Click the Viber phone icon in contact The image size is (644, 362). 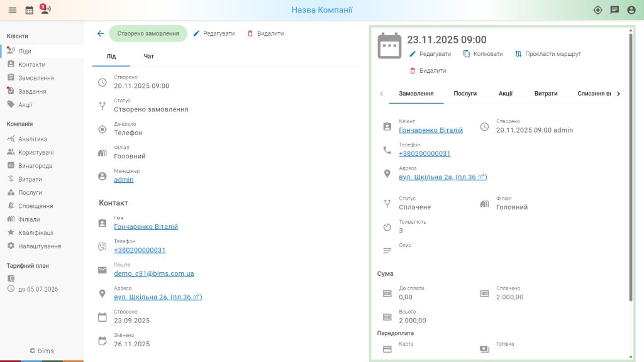103,246
